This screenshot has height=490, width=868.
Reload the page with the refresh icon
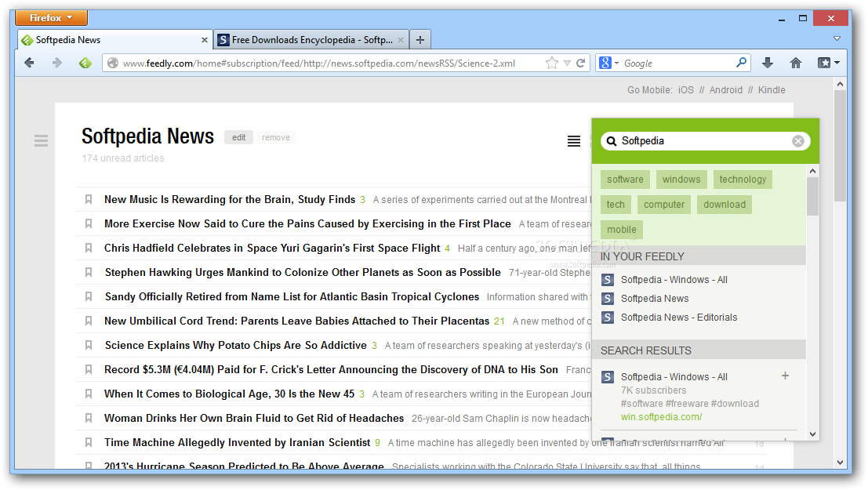[x=581, y=64]
